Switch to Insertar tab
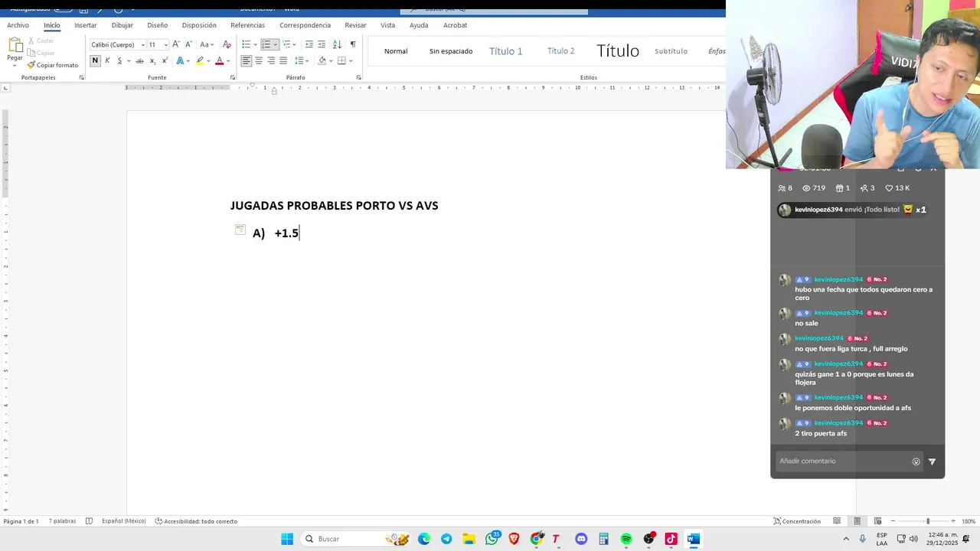 (x=85, y=25)
